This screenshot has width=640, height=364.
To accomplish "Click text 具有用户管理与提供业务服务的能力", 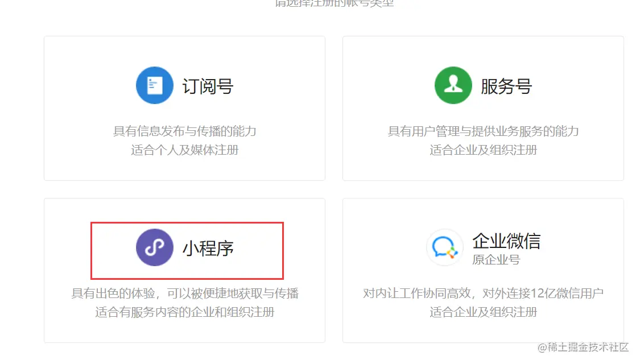I will 483,131.
